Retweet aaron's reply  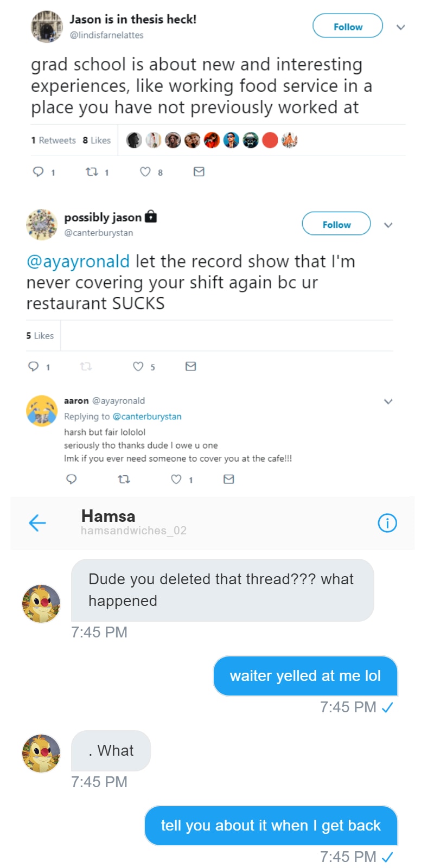tap(124, 479)
